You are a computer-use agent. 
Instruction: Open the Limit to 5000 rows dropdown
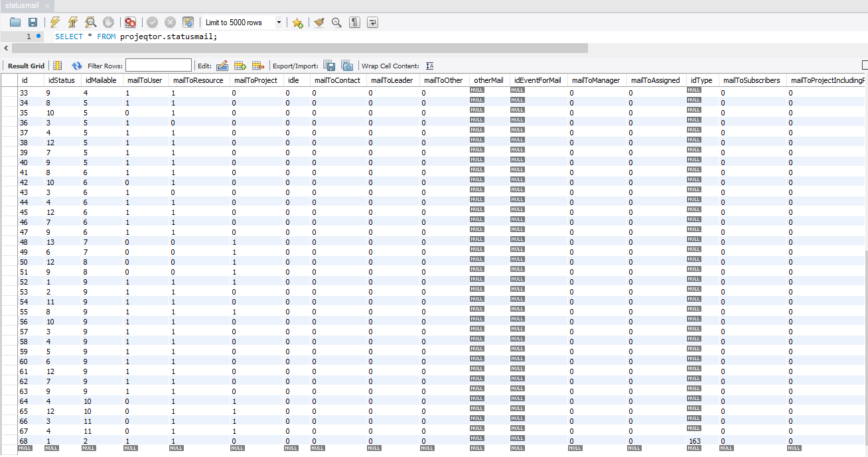(x=279, y=23)
